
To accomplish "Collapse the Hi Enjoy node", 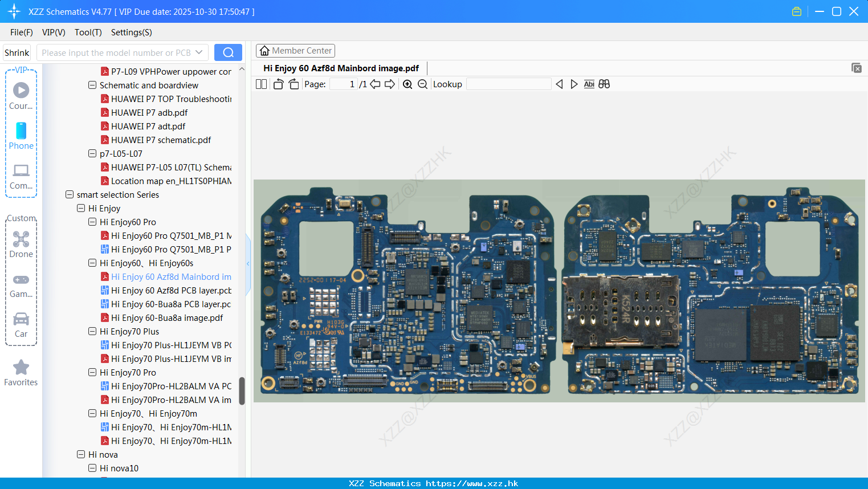I will tap(81, 208).
